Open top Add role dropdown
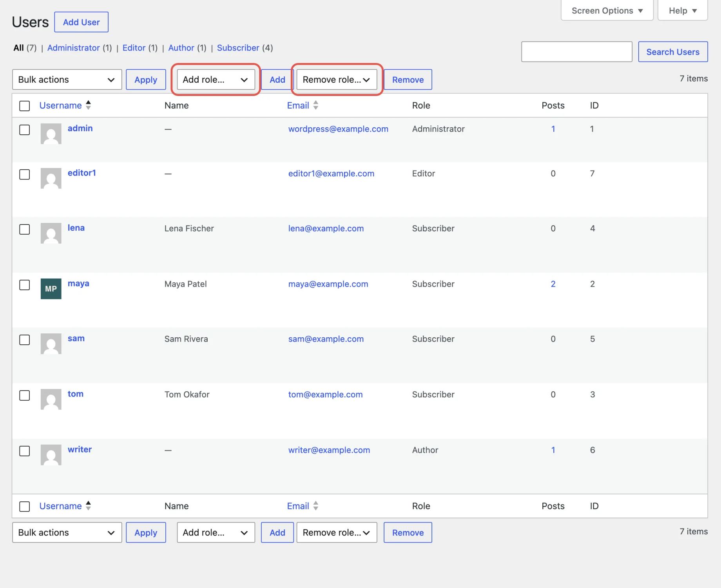The width and height of the screenshot is (721, 588). (216, 80)
